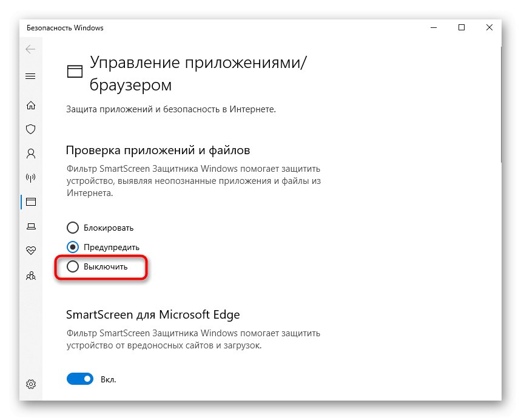521x420 pixels.
Task: Open Device security laptop icon
Action: pos(30,226)
